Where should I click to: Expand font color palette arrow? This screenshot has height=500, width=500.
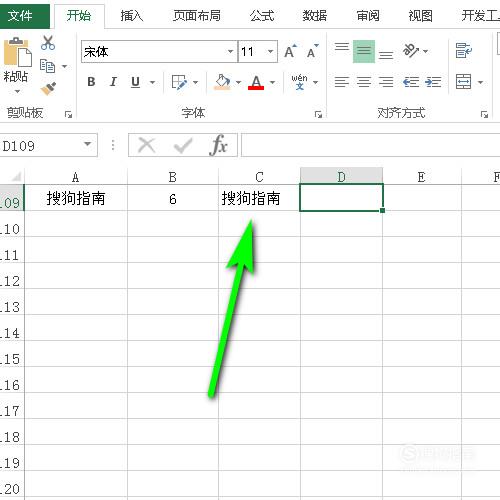(x=273, y=82)
